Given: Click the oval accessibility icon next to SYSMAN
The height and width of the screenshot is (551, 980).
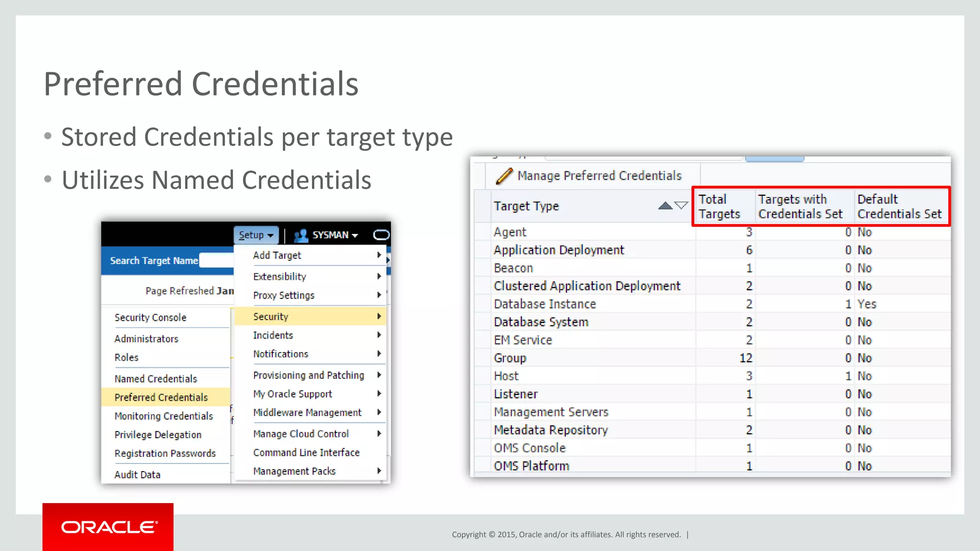Looking at the screenshot, I should pos(381,235).
